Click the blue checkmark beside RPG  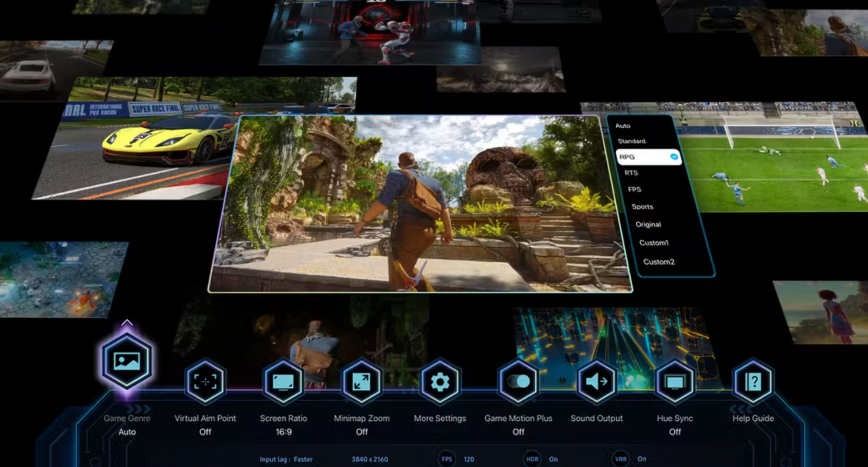[674, 157]
